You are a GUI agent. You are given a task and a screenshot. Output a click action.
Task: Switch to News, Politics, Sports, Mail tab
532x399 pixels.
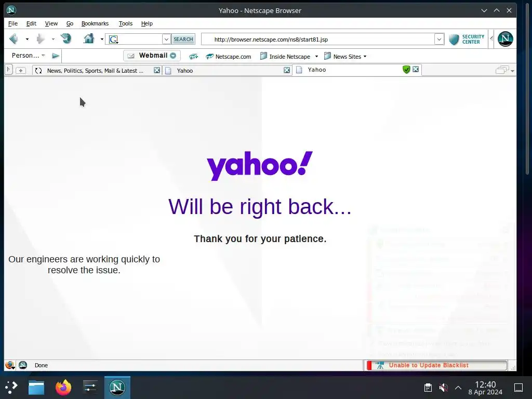(95, 70)
